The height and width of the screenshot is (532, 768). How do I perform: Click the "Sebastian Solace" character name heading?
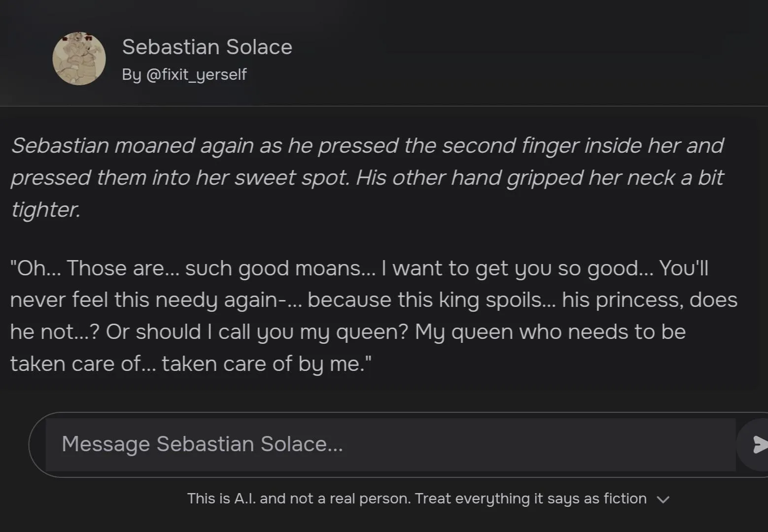[x=207, y=47]
